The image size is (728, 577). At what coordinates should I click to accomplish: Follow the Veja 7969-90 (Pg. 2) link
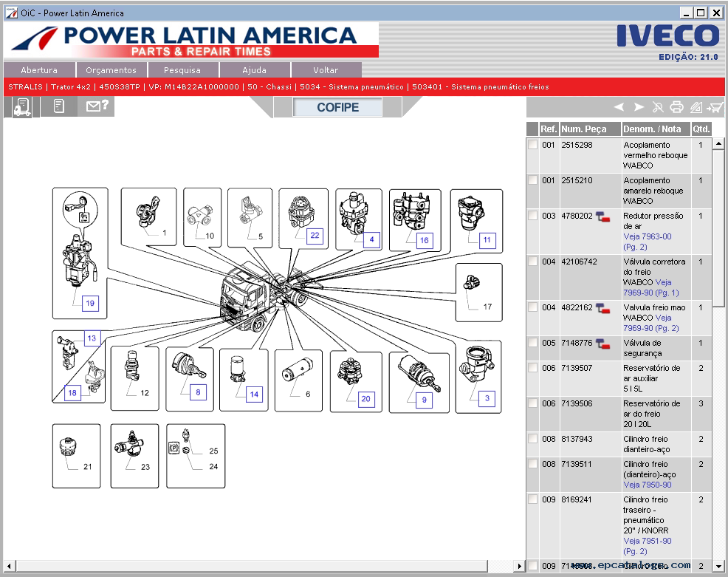(x=651, y=323)
